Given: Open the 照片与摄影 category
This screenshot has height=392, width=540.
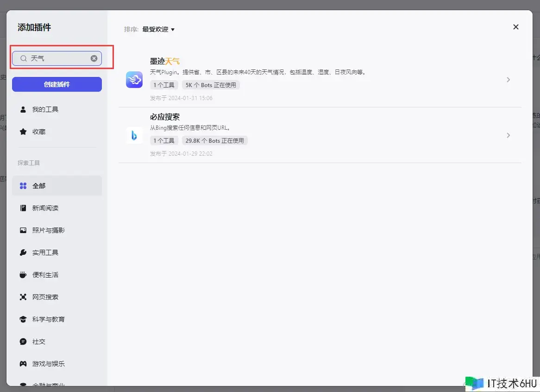Looking at the screenshot, I should (x=48, y=230).
